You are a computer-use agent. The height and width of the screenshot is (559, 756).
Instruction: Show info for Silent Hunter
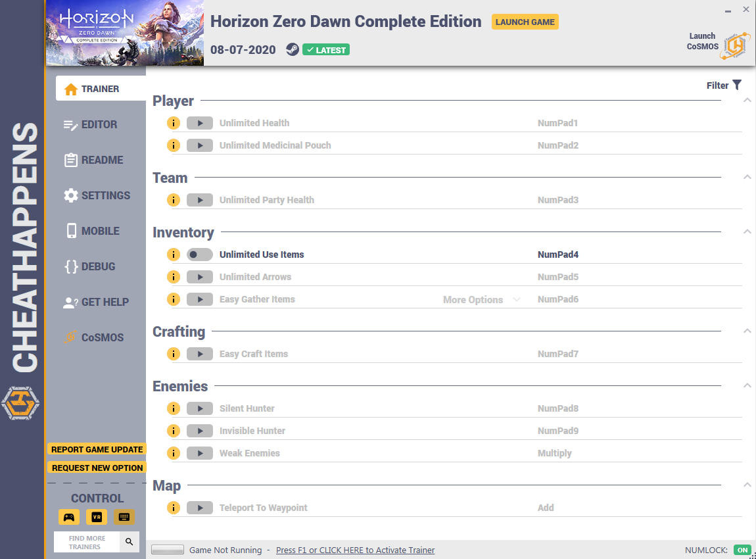[173, 408]
